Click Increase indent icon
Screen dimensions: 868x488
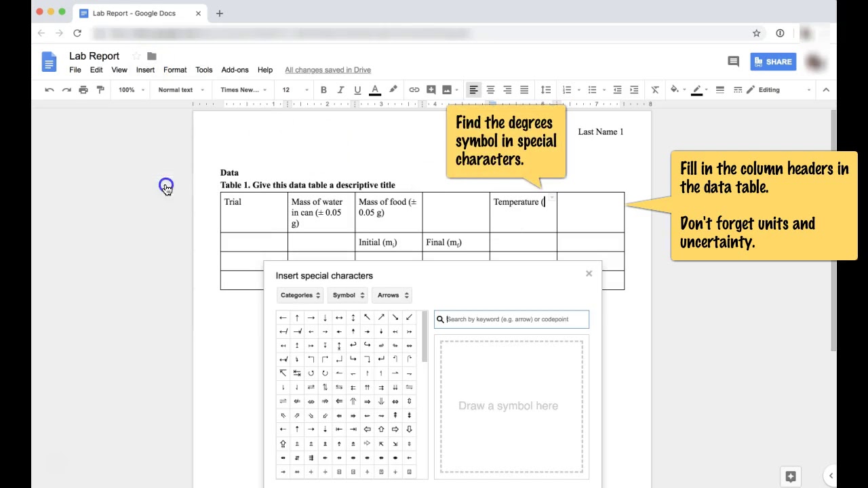634,89
